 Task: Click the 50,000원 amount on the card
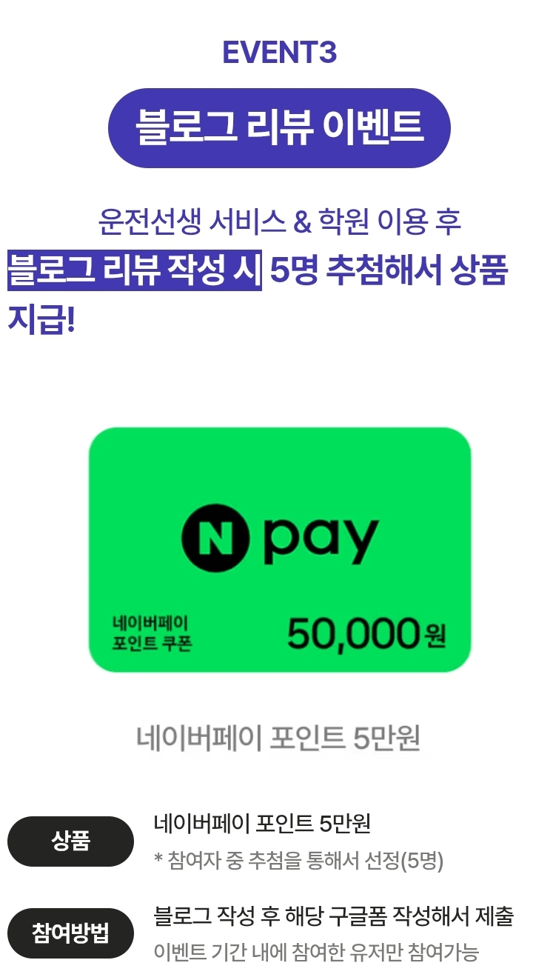point(367,633)
